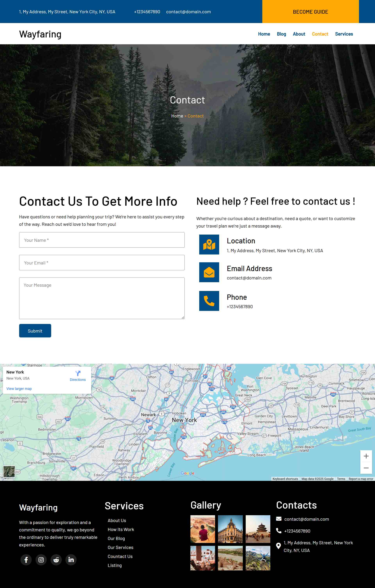Open View larger map link
Image resolution: width=375 pixels, height=588 pixels.
pyautogui.click(x=19, y=389)
